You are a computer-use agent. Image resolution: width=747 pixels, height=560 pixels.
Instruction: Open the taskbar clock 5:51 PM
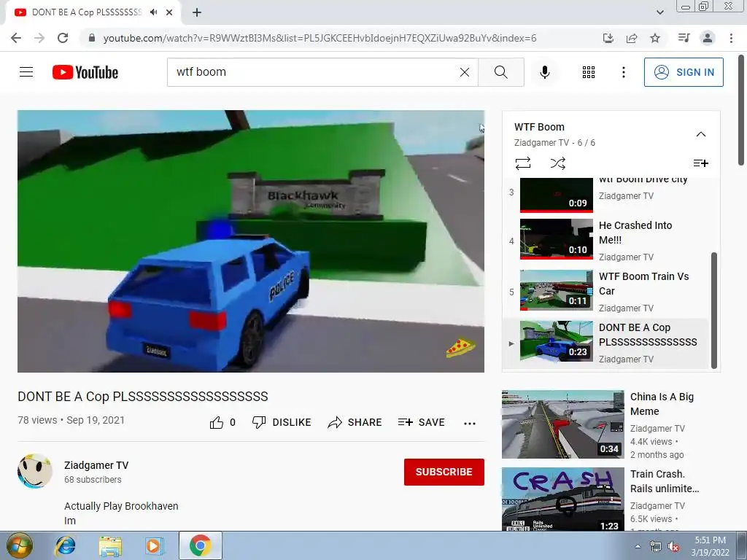pos(711,546)
